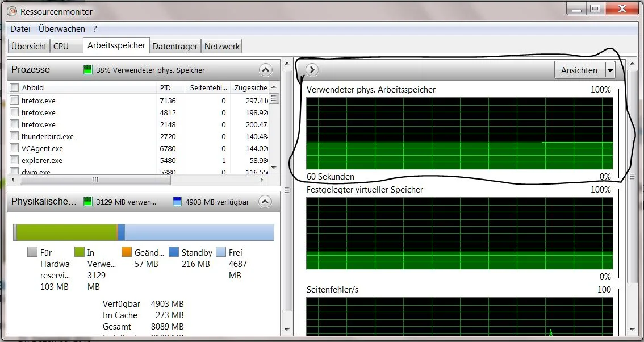Collapse the Physikalischer Speicher section
Image resolution: width=644 pixels, height=342 pixels.
265,202
